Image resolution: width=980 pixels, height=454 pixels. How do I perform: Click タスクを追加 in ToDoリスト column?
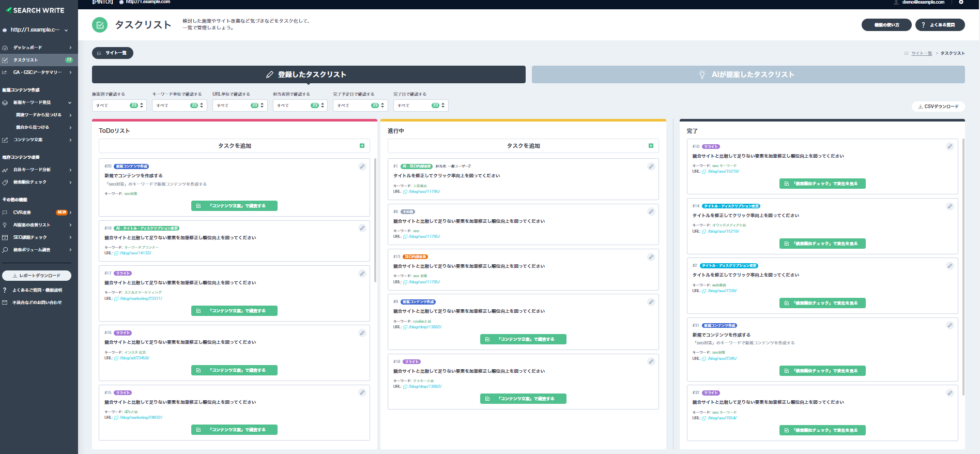[234, 146]
